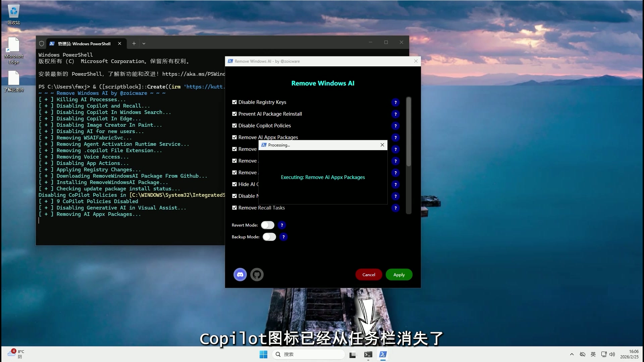Open PowerShell new tab dropdown arrow
The image size is (644, 362).
click(x=144, y=44)
